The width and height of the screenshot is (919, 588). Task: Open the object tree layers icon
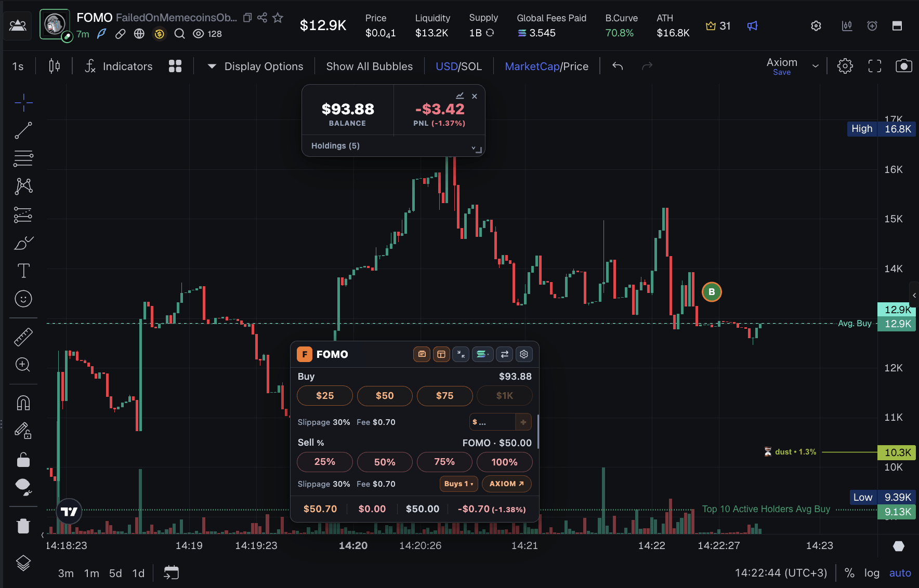(x=23, y=563)
